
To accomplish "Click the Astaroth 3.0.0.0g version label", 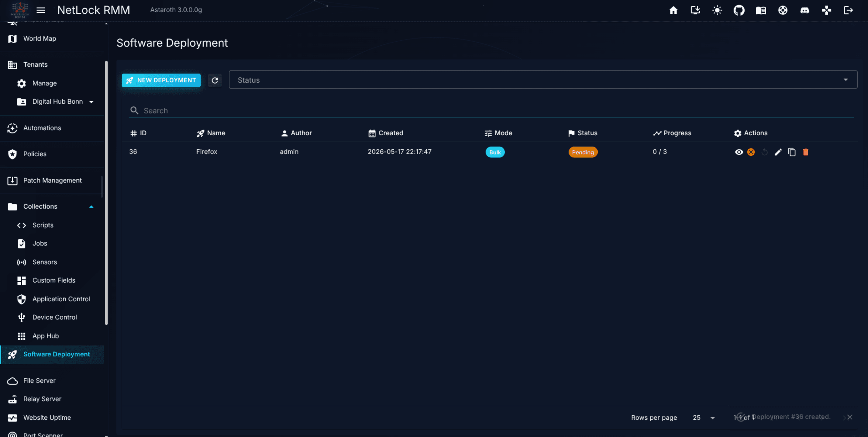I will [176, 10].
